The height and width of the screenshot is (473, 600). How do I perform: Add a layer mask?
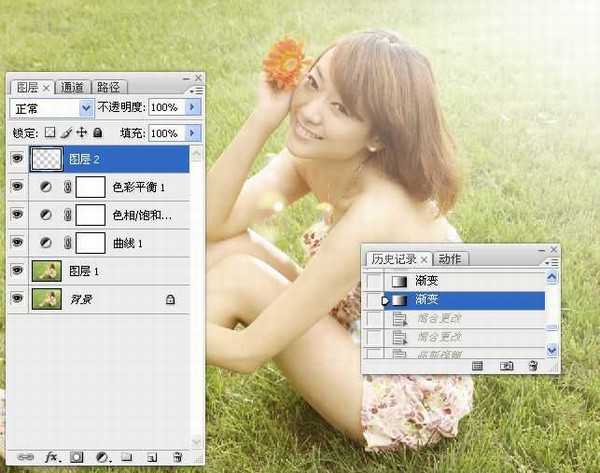[x=75, y=457]
